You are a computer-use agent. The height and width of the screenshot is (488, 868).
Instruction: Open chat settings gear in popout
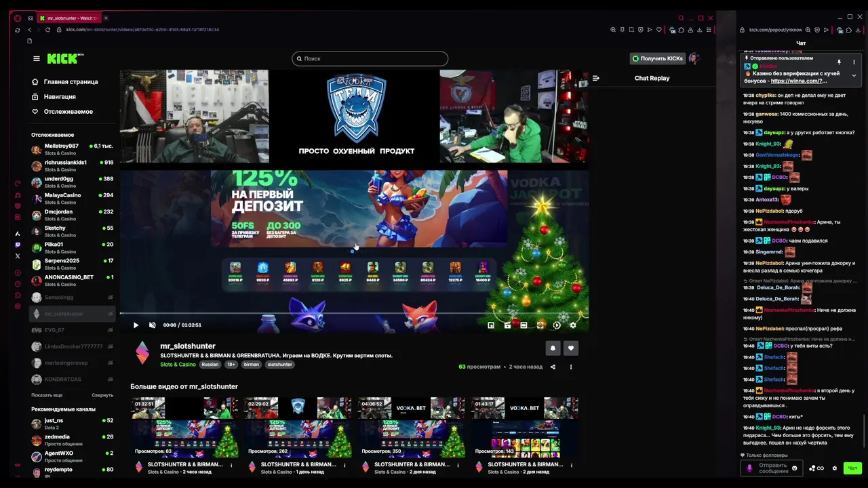tap(835, 468)
